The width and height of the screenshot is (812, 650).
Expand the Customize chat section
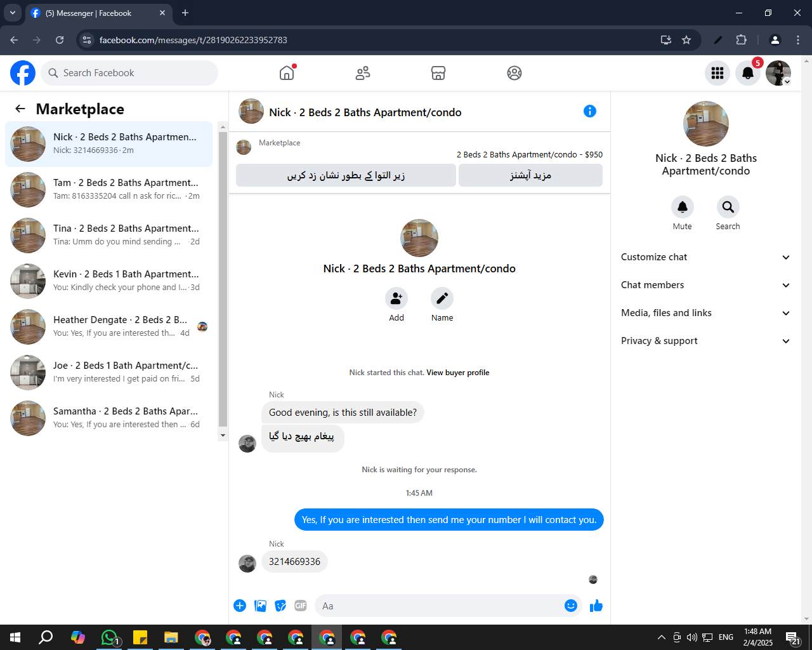pyautogui.click(x=706, y=257)
